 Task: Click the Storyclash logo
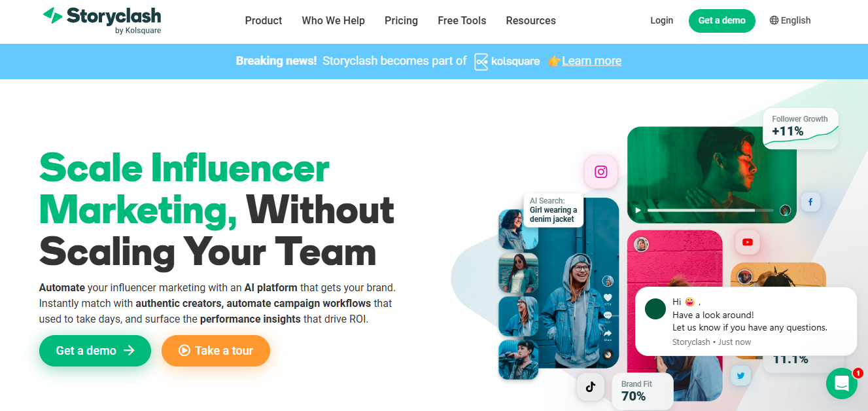tap(101, 20)
